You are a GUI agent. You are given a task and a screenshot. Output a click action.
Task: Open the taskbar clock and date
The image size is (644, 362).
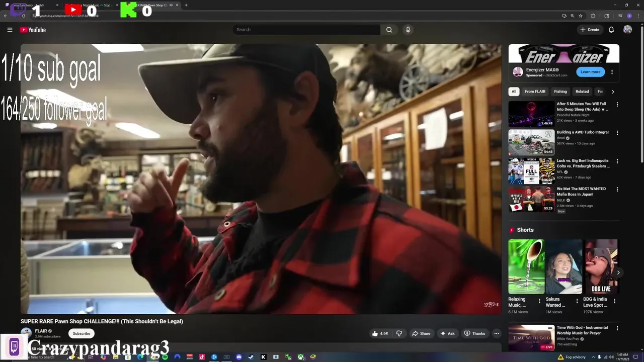click(623, 357)
